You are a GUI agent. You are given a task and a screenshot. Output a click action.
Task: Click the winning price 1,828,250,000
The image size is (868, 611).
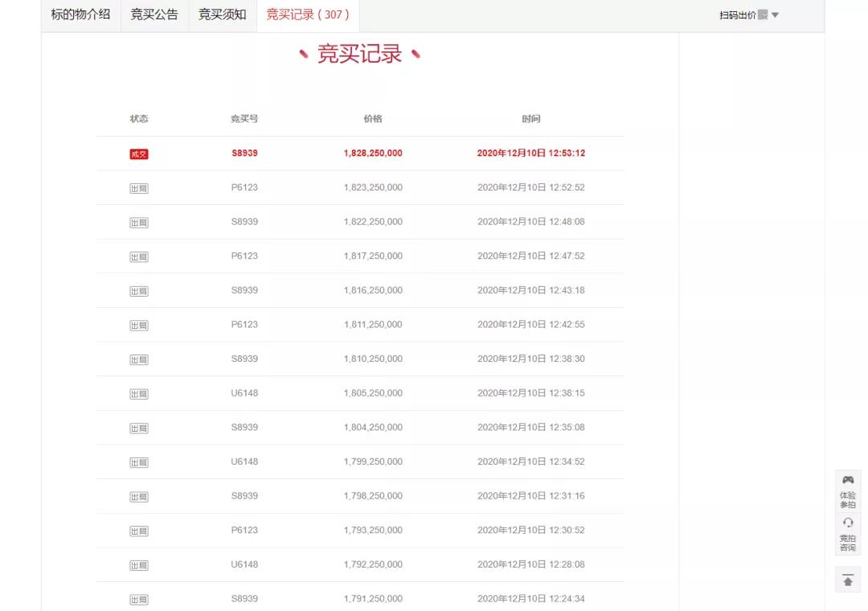pyautogui.click(x=373, y=153)
